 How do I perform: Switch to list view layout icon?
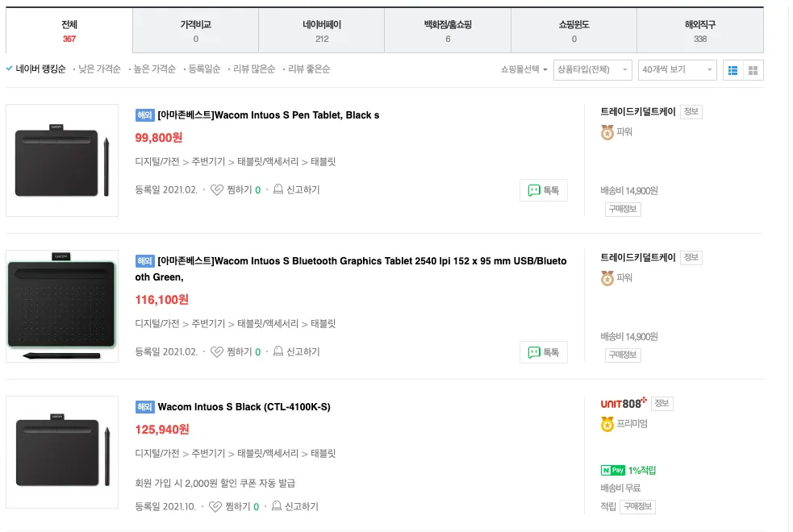point(733,70)
